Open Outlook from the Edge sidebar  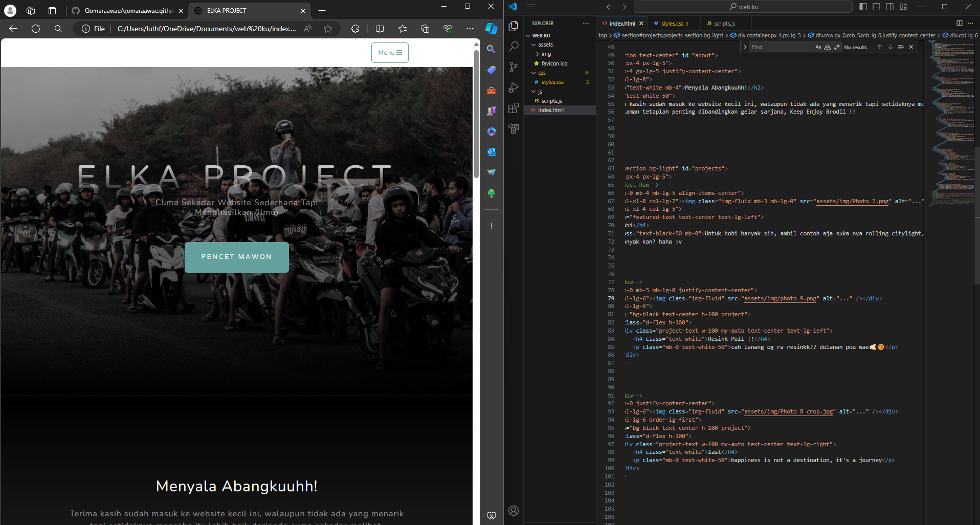tap(491, 152)
